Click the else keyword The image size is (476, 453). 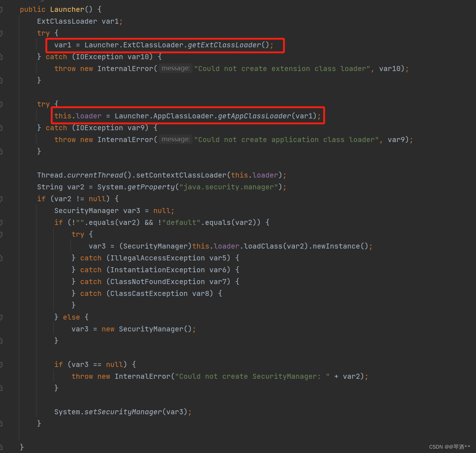71,317
